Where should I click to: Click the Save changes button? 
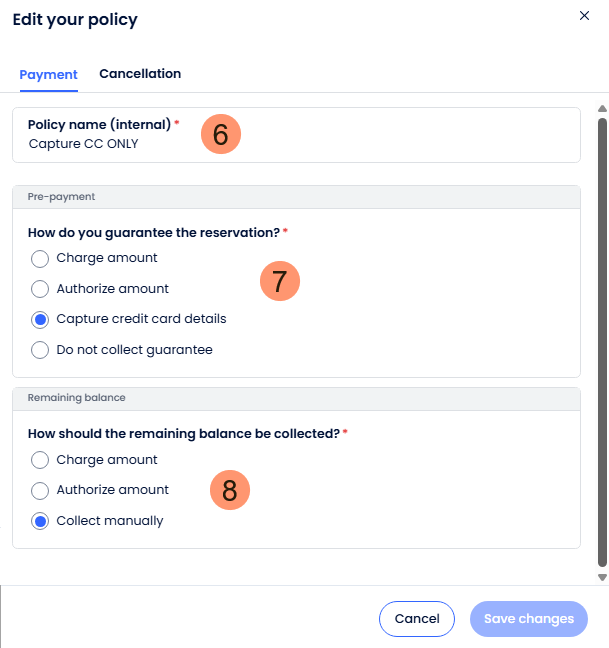pos(529,619)
